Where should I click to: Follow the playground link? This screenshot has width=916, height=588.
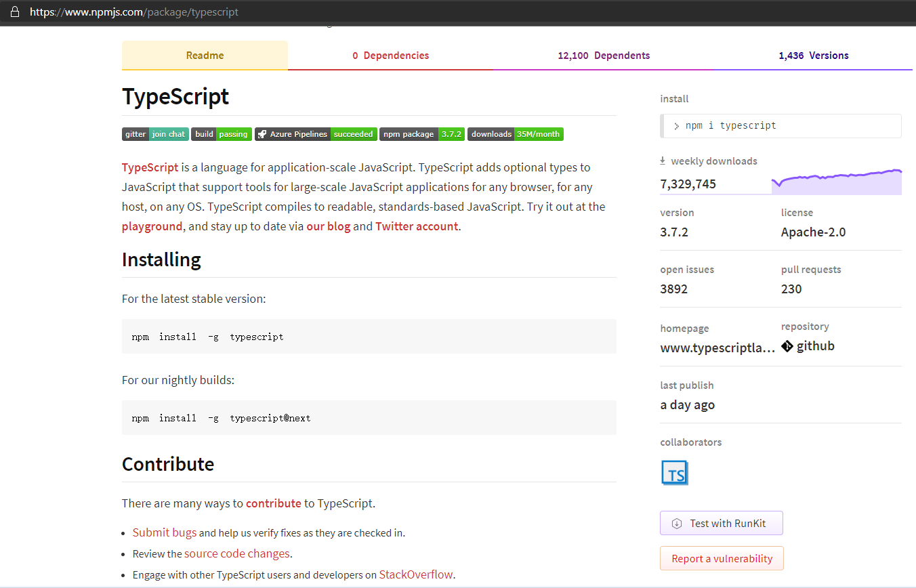(152, 226)
